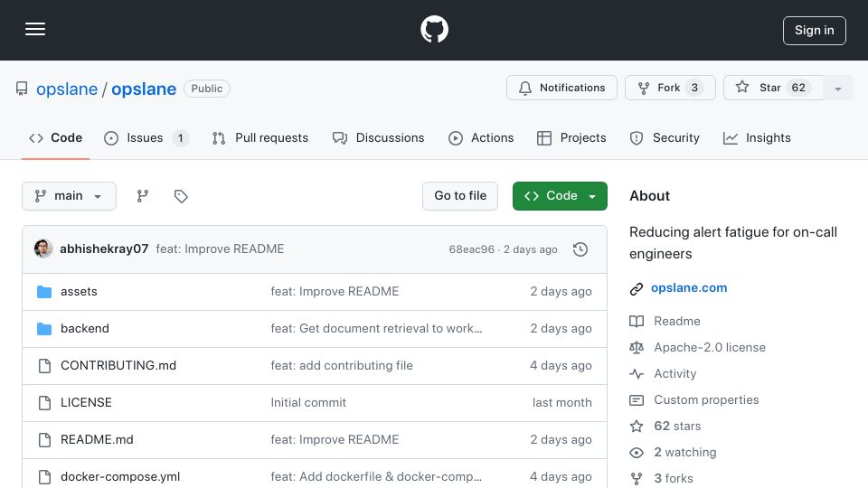Viewport: 868px width, 488px height.
Task: Click file icon beside README.md
Action: click(44, 440)
